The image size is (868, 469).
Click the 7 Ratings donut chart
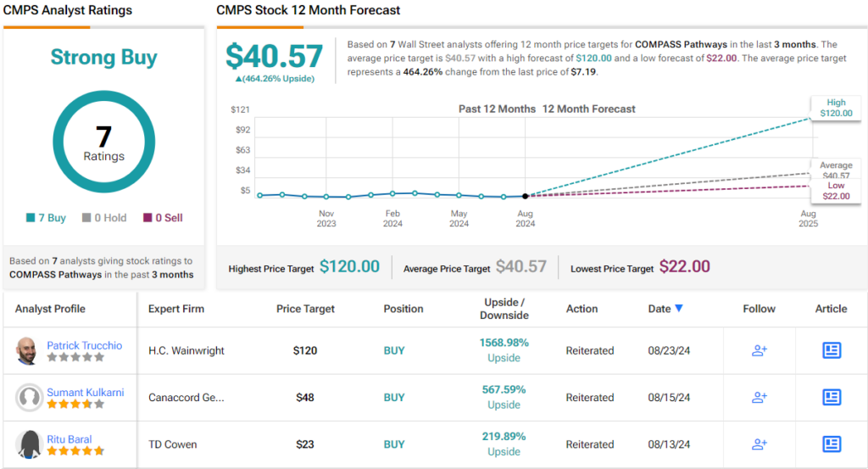(103, 142)
